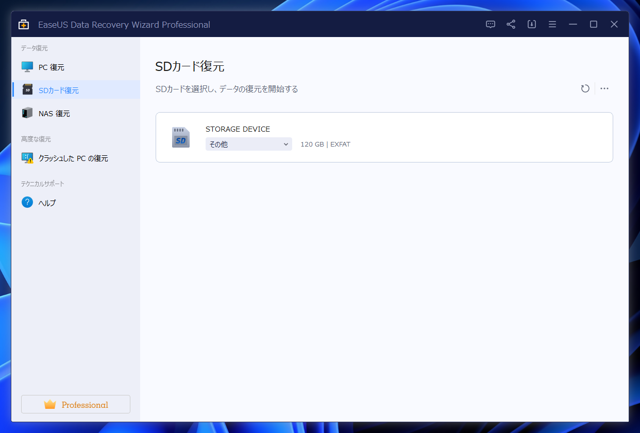The image size is (640, 433).
Task: Open the その他 brand dropdown
Action: (x=249, y=144)
